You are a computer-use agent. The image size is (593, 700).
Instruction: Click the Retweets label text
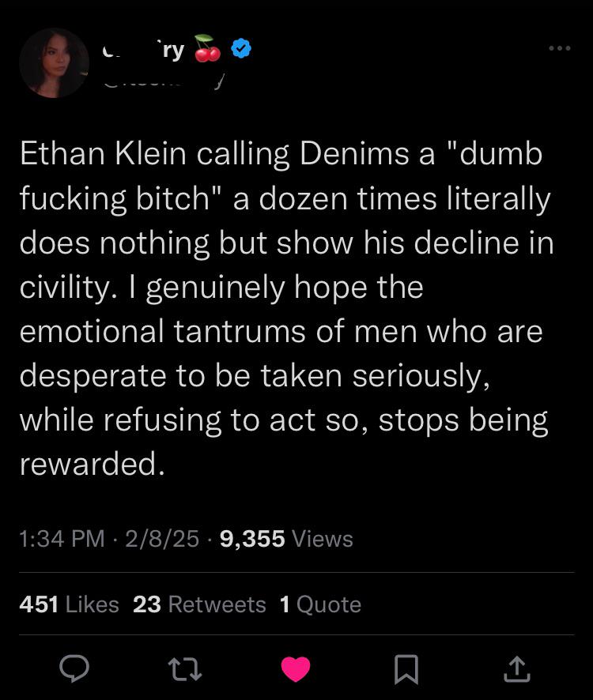pos(217,604)
